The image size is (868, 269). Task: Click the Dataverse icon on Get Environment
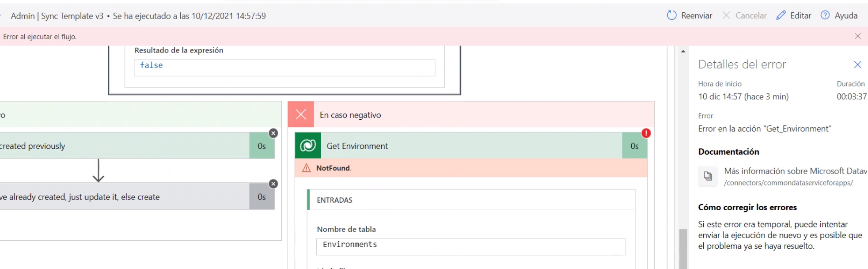point(308,145)
